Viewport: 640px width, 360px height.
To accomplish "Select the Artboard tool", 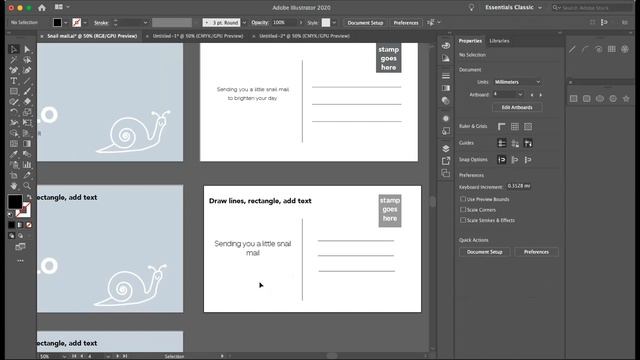I will [13, 176].
